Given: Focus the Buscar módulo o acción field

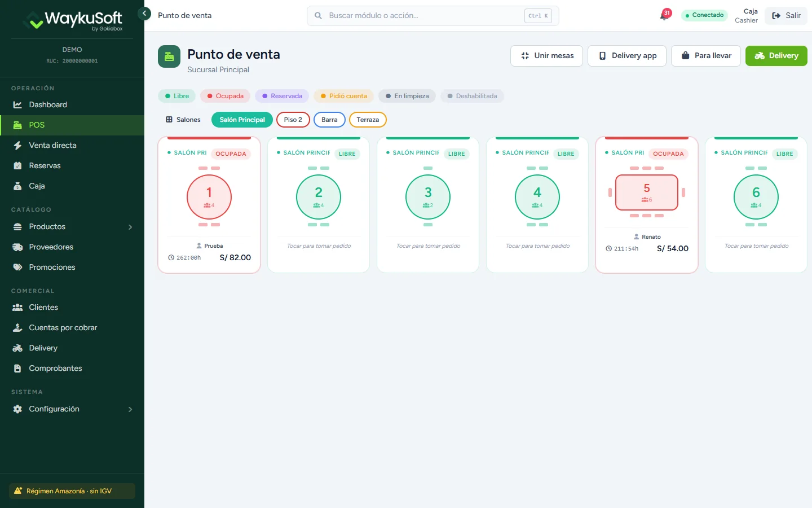Looking at the screenshot, I should coord(433,16).
